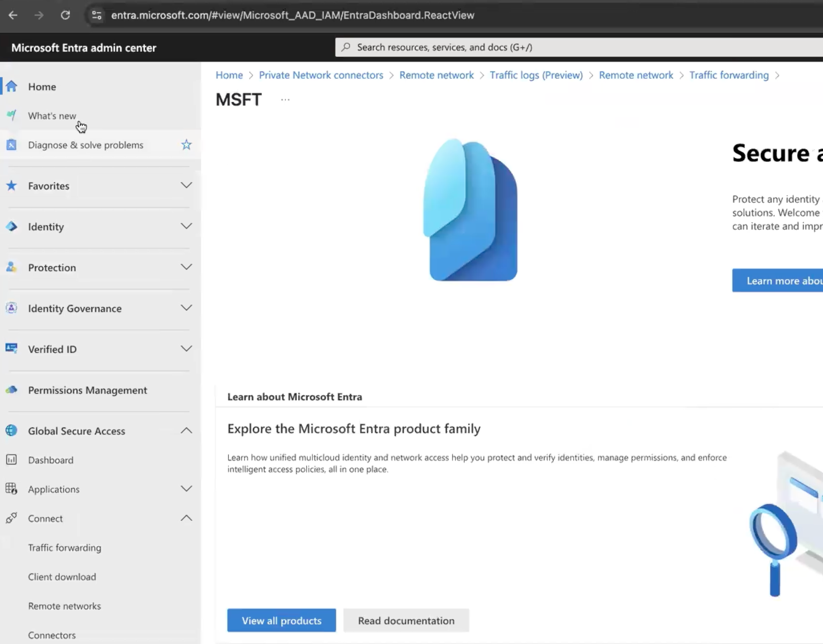Viewport: 823px width, 644px height.
Task: Click the Identity diamond icon
Action: point(12,227)
